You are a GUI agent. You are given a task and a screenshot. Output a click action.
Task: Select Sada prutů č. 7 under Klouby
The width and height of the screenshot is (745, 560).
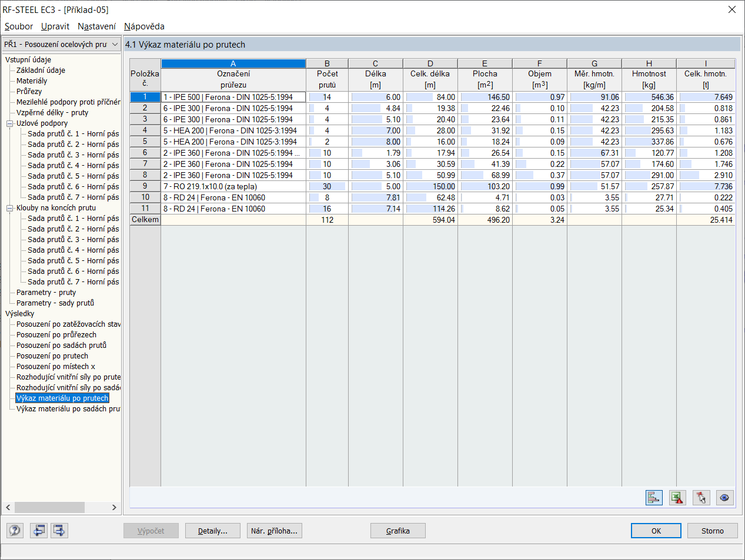tap(73, 282)
